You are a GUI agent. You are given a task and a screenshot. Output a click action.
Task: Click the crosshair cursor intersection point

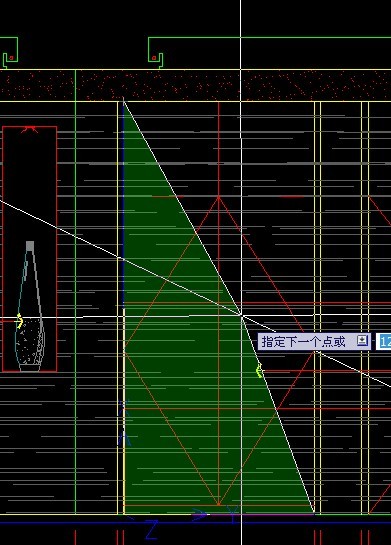241,315
